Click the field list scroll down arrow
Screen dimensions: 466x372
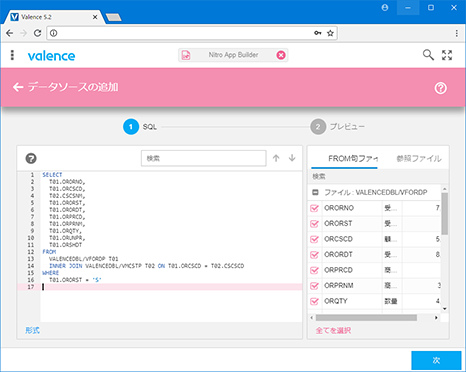pos(444,309)
